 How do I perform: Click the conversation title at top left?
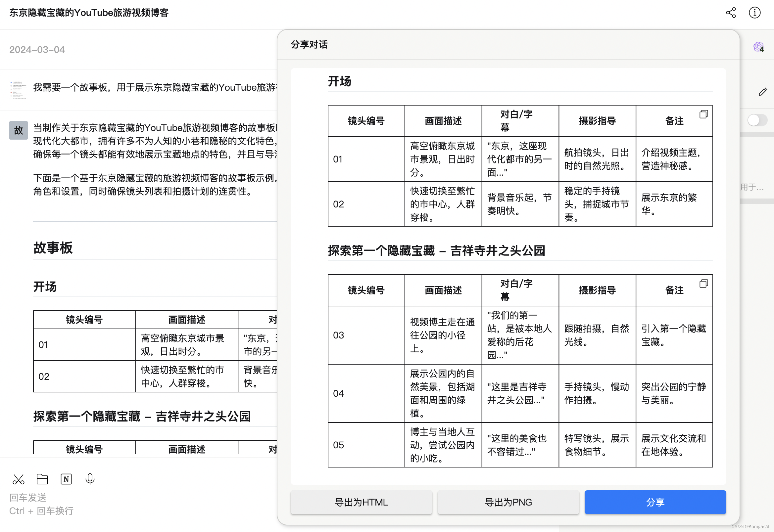[x=89, y=13]
